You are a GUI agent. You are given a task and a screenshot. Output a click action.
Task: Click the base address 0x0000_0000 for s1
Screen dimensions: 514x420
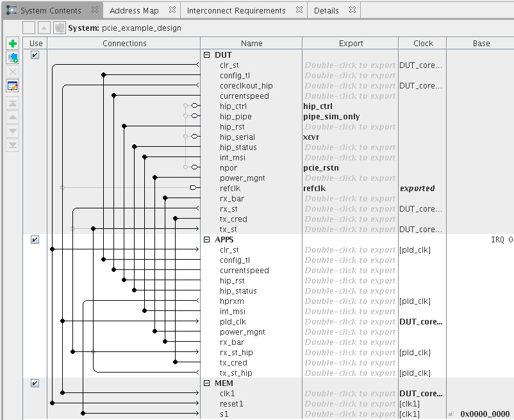(x=485, y=414)
